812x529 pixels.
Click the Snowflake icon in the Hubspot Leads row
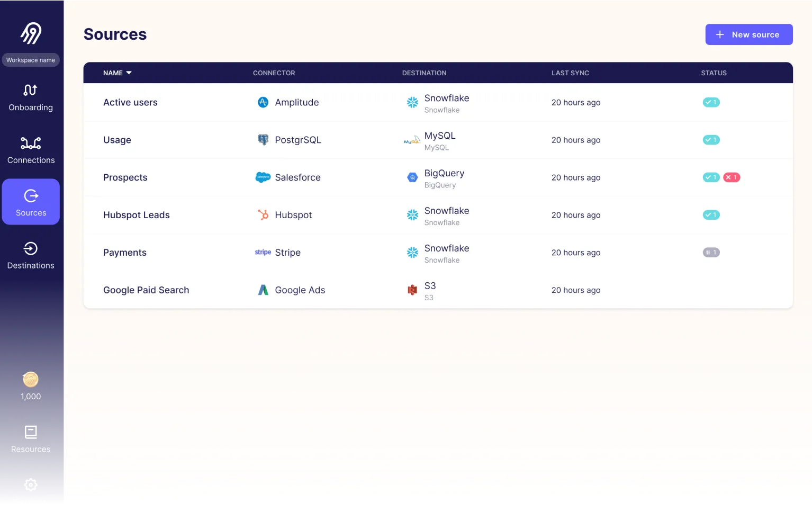click(412, 215)
